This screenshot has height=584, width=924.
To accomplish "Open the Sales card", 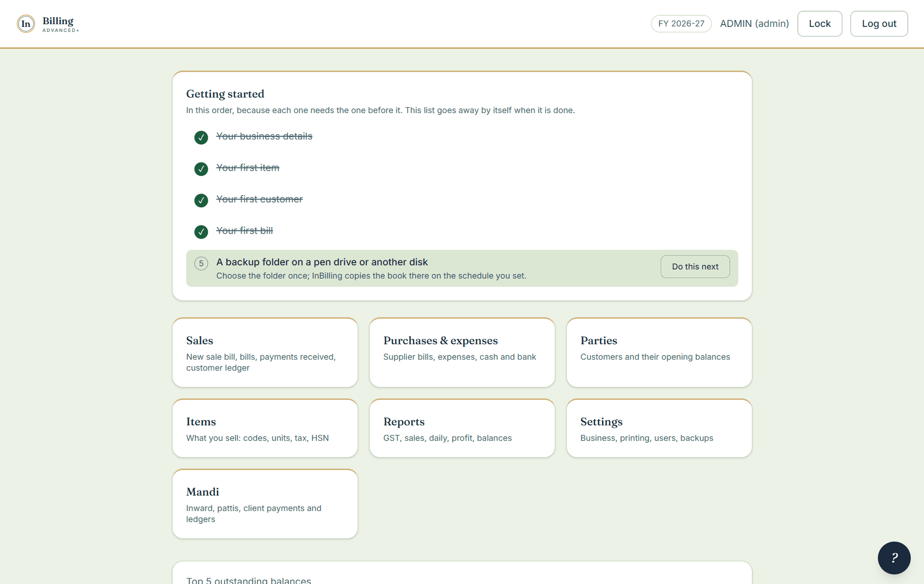I will [x=265, y=352].
